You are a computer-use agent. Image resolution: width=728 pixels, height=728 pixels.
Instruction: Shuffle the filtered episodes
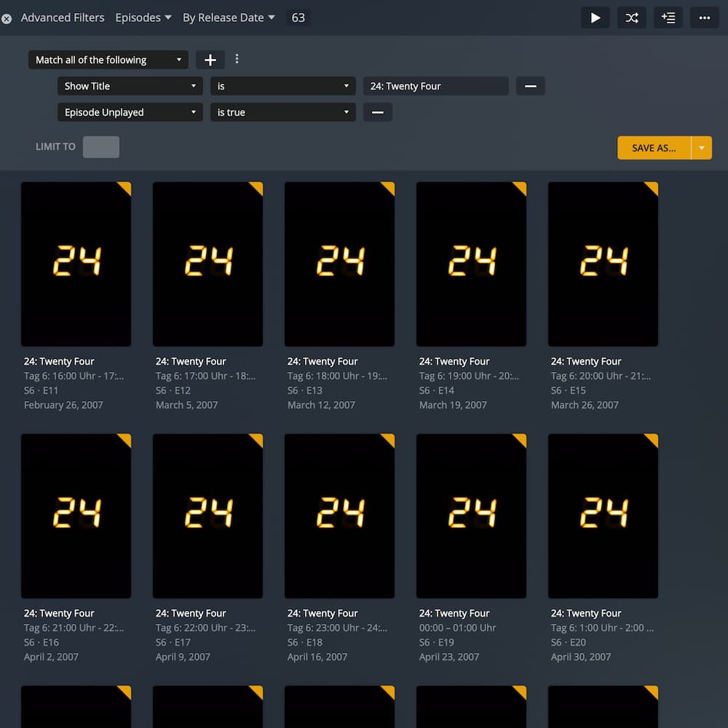pyautogui.click(x=631, y=18)
